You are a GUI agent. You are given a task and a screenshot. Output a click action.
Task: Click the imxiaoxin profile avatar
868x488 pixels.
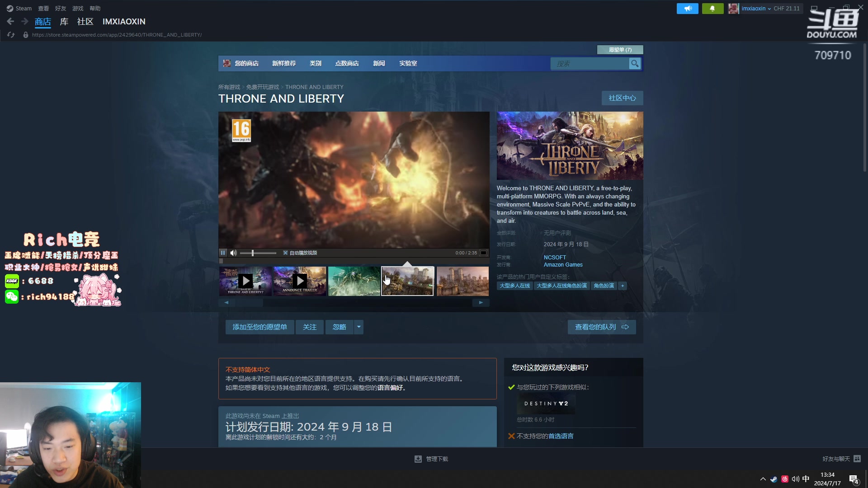pos(733,9)
